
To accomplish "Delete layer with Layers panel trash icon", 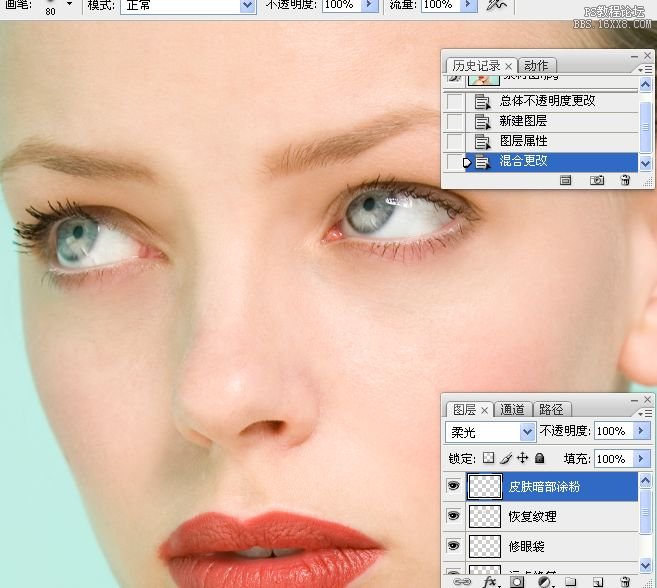I will 625,582.
